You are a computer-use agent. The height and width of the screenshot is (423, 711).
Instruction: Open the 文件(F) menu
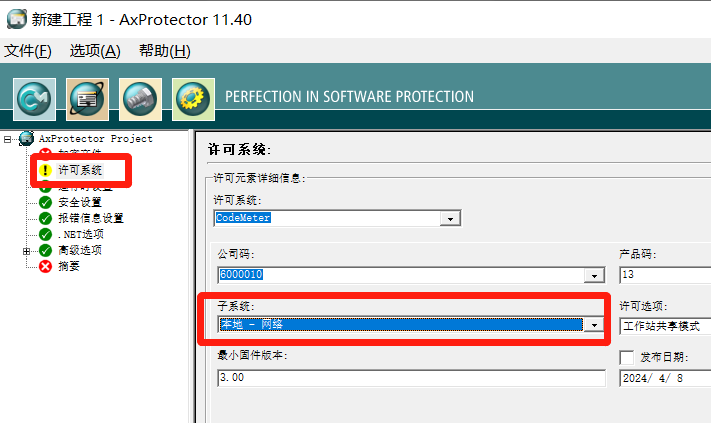[x=28, y=51]
